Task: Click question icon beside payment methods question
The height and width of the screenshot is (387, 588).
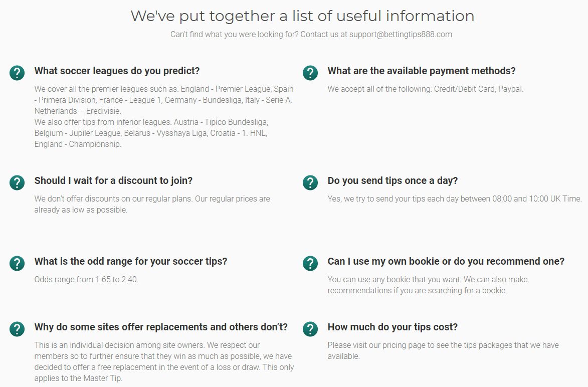Action: pos(310,73)
